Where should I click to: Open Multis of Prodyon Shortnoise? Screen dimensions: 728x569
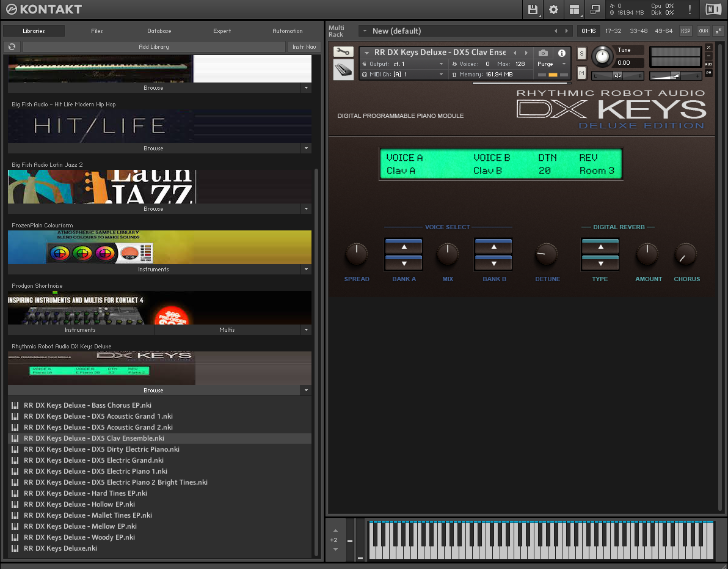[227, 330]
